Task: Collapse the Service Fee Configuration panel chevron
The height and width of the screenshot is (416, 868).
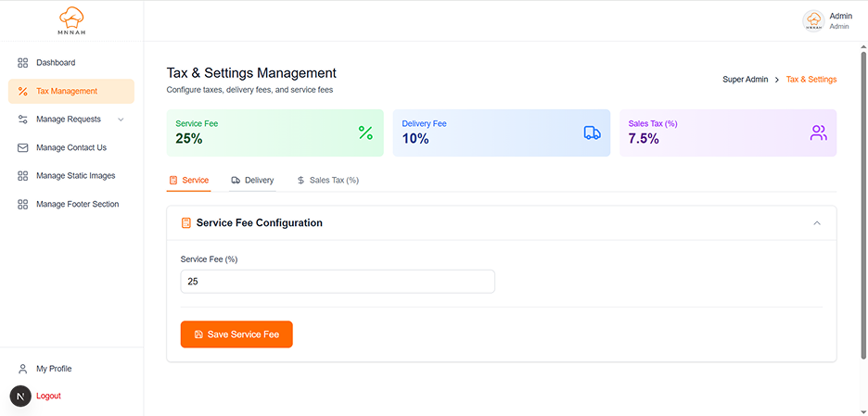Action: click(817, 223)
